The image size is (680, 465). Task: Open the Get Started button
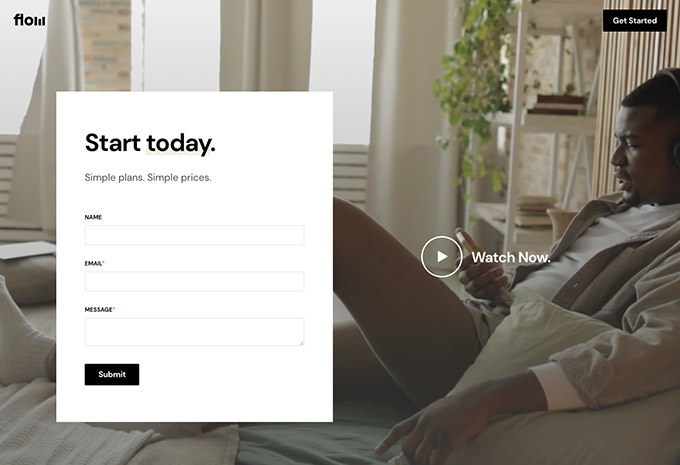[634, 20]
